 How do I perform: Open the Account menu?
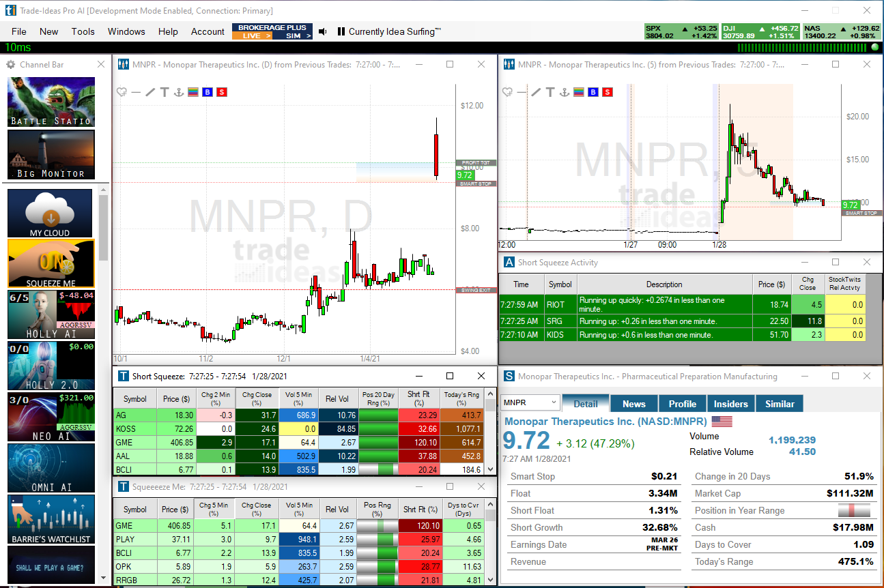(x=208, y=31)
